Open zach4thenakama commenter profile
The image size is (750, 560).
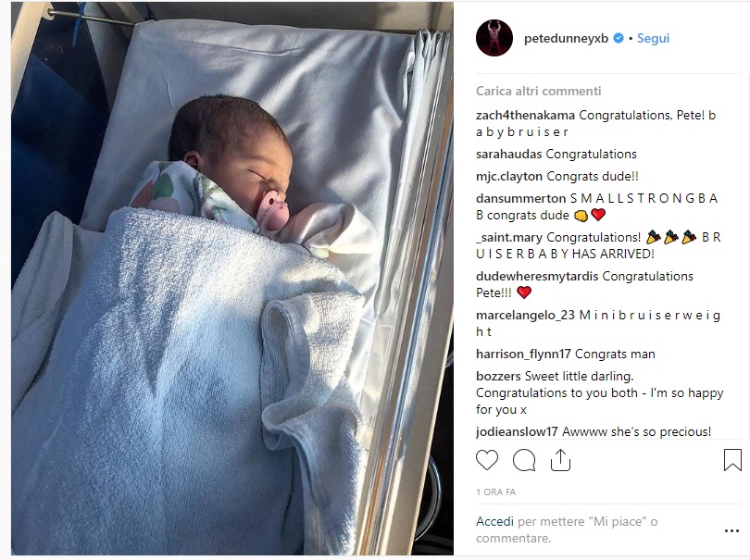tap(525, 116)
